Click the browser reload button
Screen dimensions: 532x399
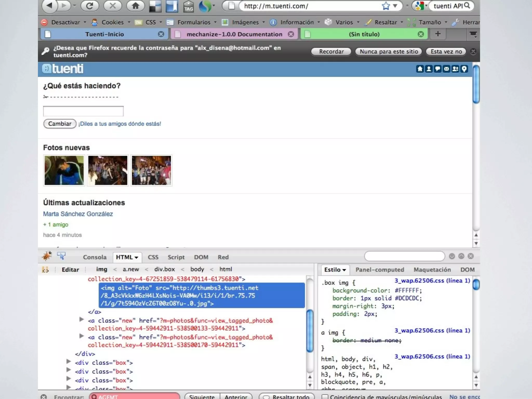[89, 6]
